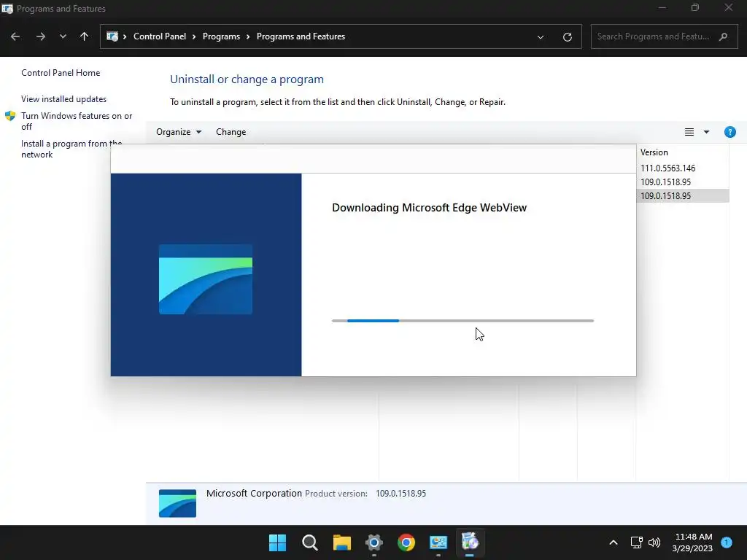Click Microsoft Corporation in details pane

(254, 494)
